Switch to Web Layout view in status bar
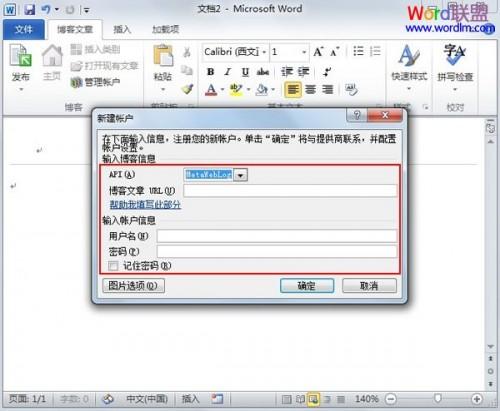This screenshot has width=500, height=411. point(313,399)
